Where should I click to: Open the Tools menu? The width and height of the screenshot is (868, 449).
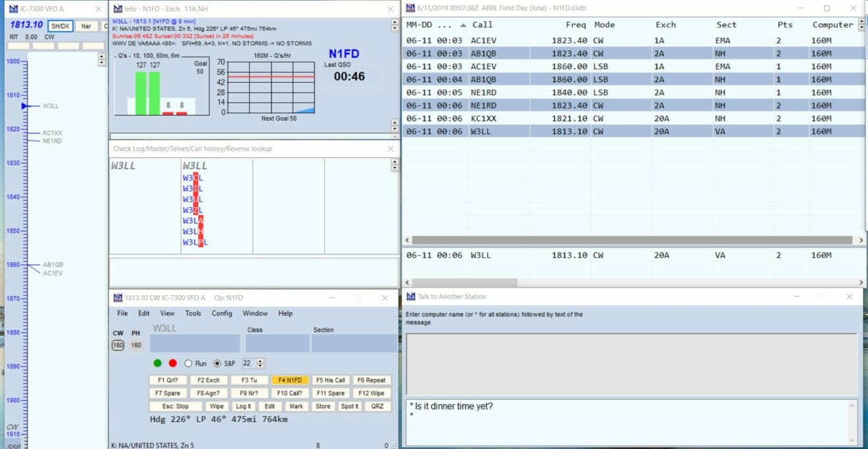pos(193,314)
